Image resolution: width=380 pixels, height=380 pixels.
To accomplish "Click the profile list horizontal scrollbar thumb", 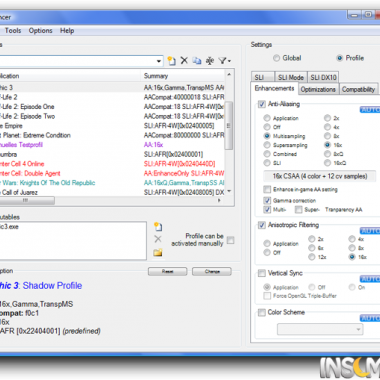I will [x=27, y=200].
